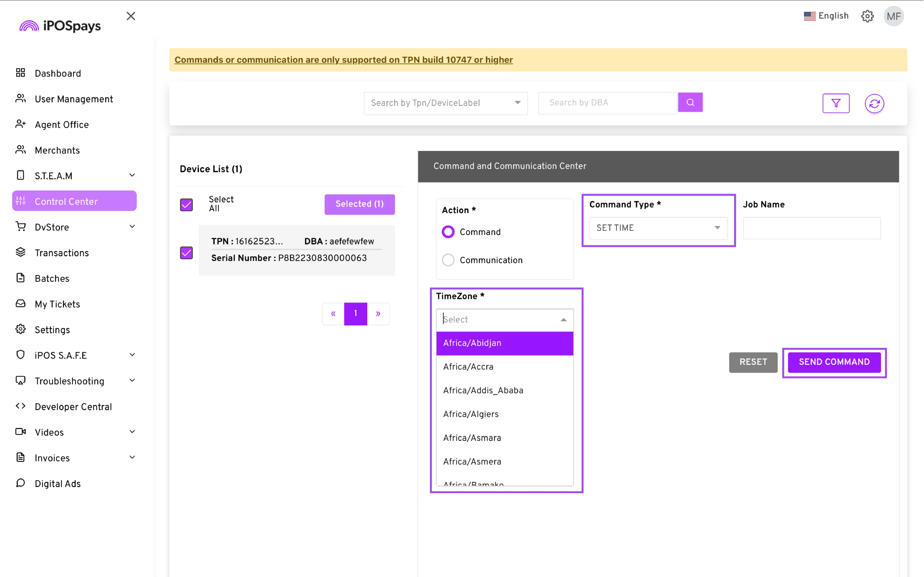Open the Command Type SET TIME dropdown
The height and width of the screenshot is (577, 924).
pos(658,228)
